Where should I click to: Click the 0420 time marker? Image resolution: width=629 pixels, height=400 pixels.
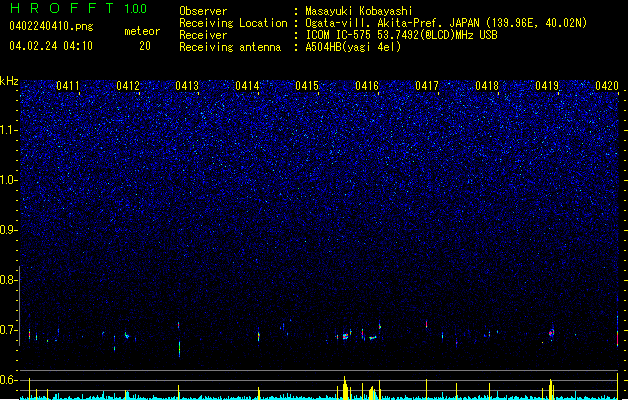(x=607, y=86)
